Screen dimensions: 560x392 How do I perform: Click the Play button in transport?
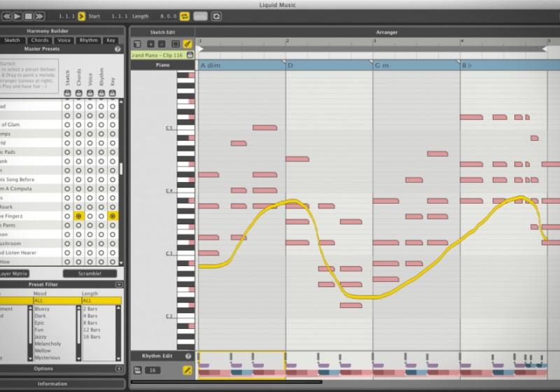[17, 15]
